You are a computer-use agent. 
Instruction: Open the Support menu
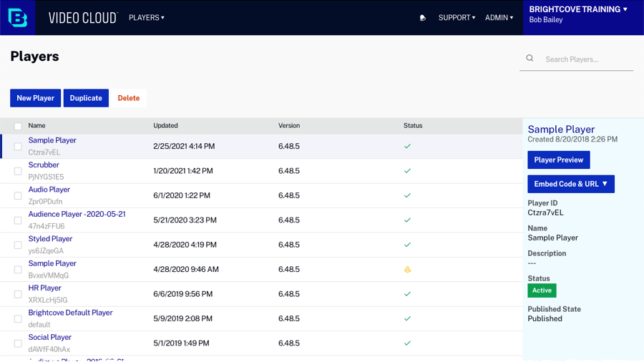pos(457,18)
